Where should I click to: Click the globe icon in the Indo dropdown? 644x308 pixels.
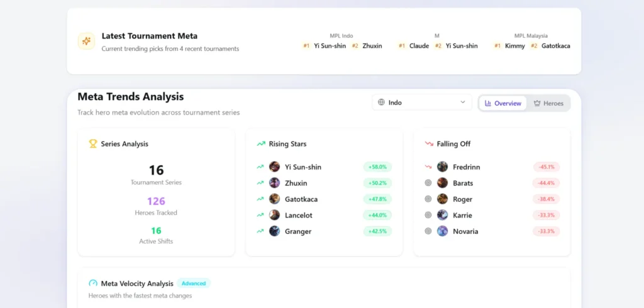pyautogui.click(x=381, y=102)
